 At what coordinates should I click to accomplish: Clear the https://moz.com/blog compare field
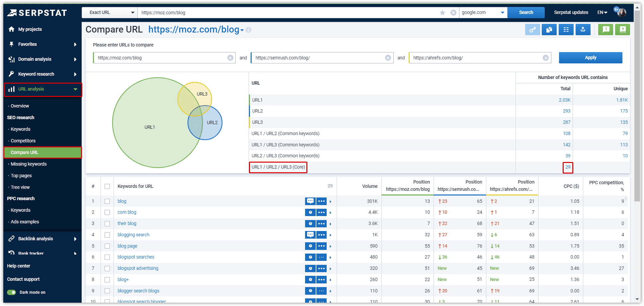click(x=230, y=58)
